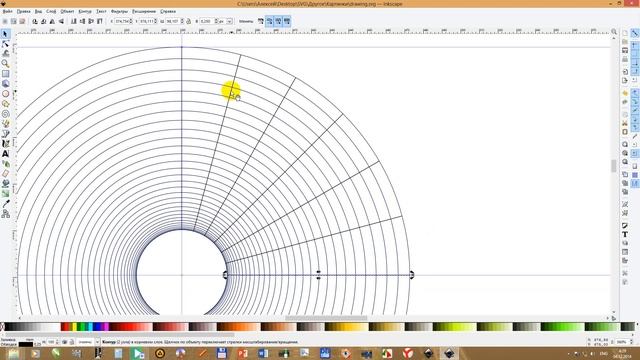Open the Фильтры menu
Screen dimensions: 640x360
119,11
